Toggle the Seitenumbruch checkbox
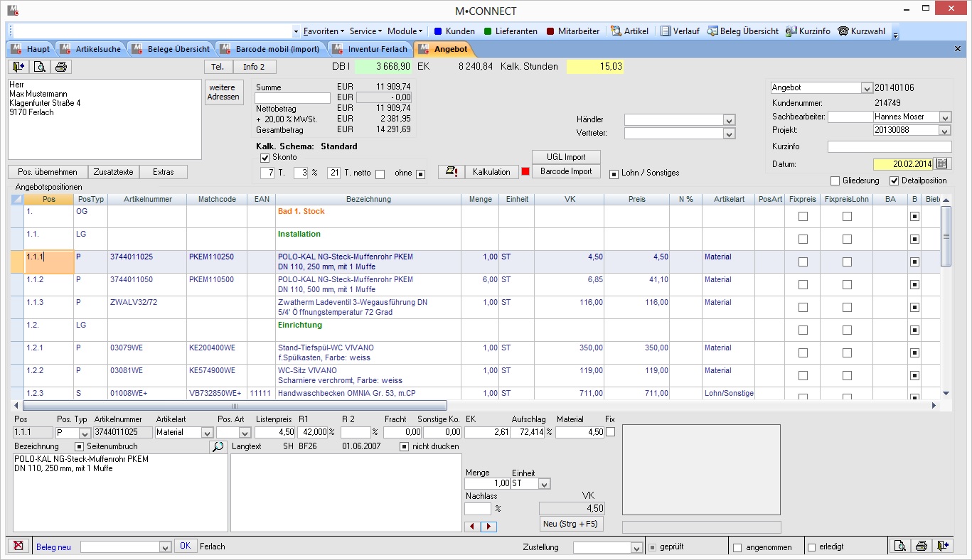The height and width of the screenshot is (560, 972). [x=80, y=446]
